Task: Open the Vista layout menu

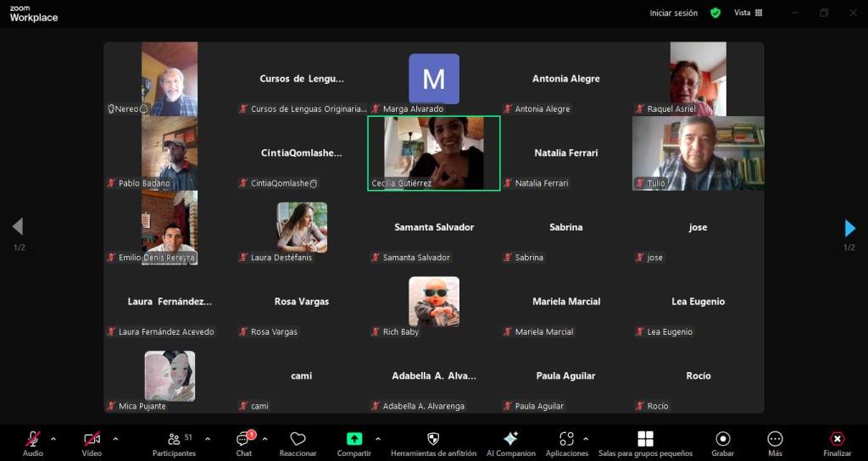Action: [748, 13]
